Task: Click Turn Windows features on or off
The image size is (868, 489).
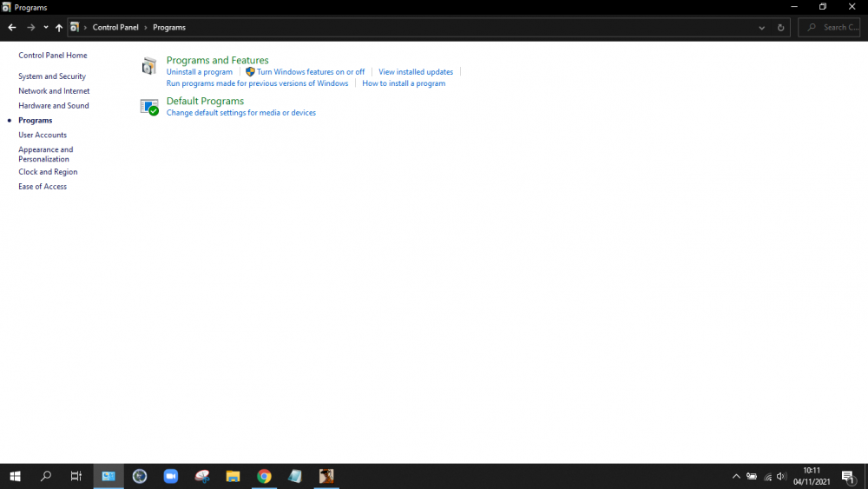Action: [311, 72]
